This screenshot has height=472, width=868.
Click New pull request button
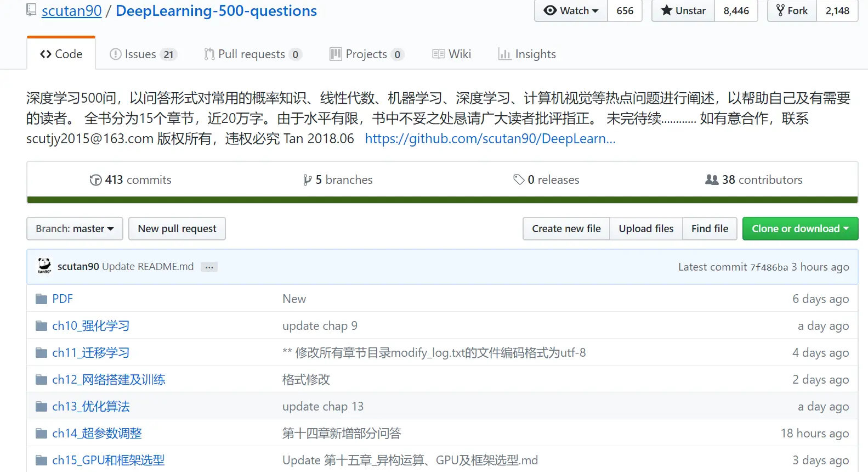pos(177,228)
